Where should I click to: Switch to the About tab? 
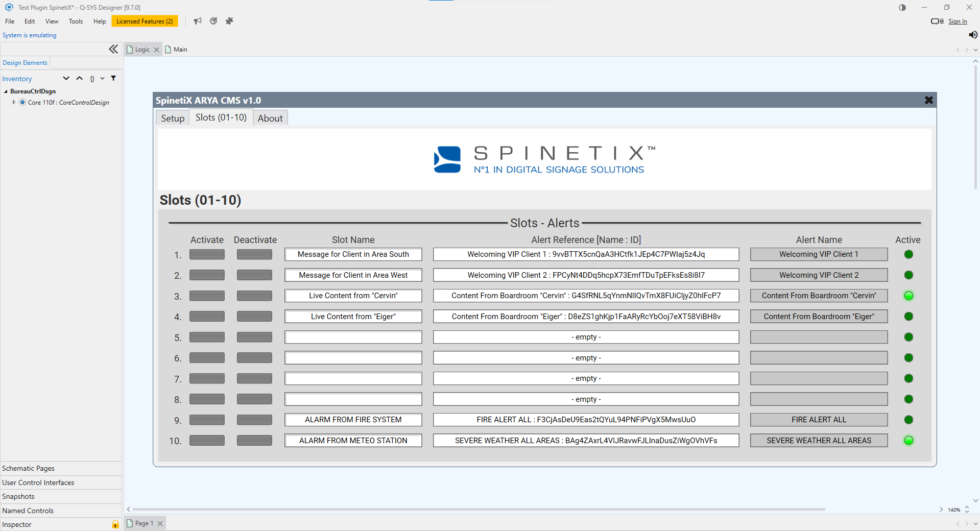[270, 118]
